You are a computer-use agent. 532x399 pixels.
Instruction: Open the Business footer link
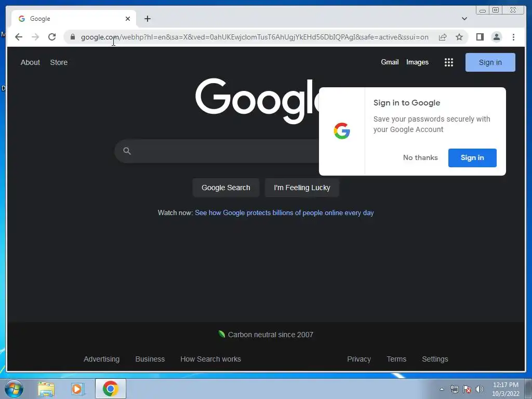pyautogui.click(x=150, y=359)
